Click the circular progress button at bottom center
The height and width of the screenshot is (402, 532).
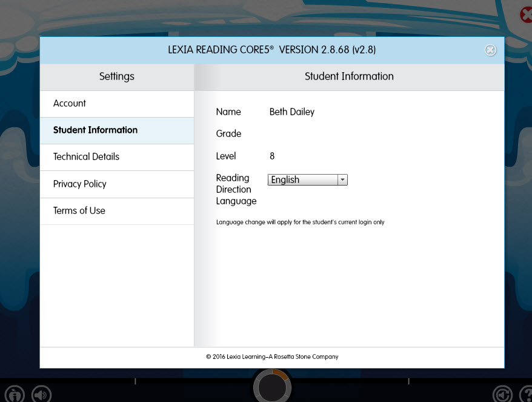click(272, 386)
